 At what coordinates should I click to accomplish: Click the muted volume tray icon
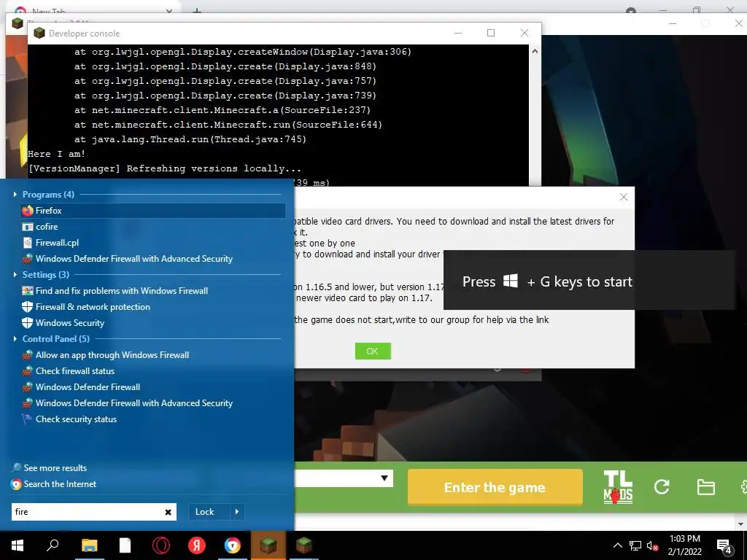point(652,545)
